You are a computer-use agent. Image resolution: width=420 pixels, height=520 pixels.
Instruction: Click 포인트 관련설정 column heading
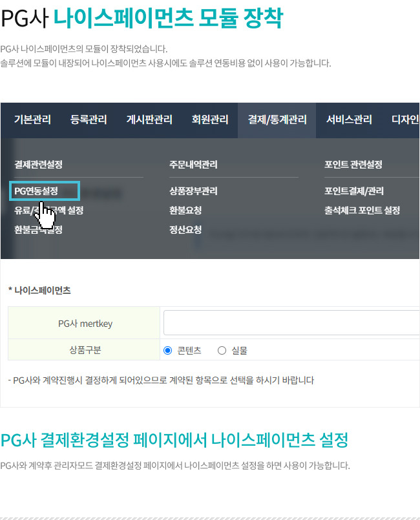[353, 165]
